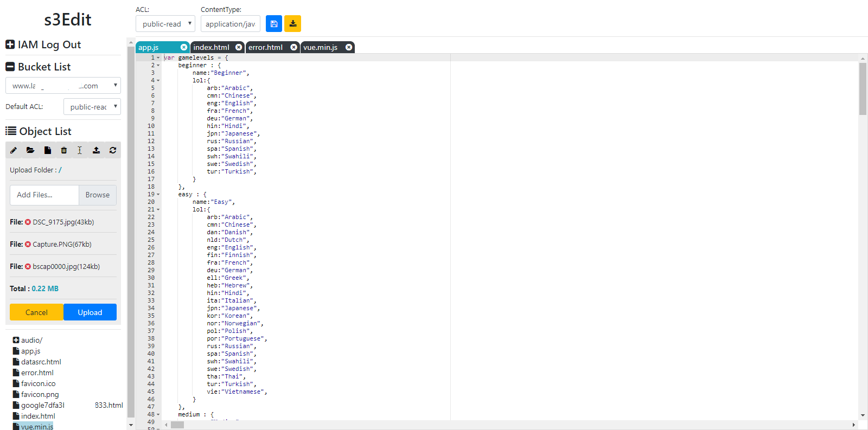This screenshot has width=868, height=430.
Task: Click the trash delete icon in Object List
Action: pyautogui.click(x=64, y=150)
